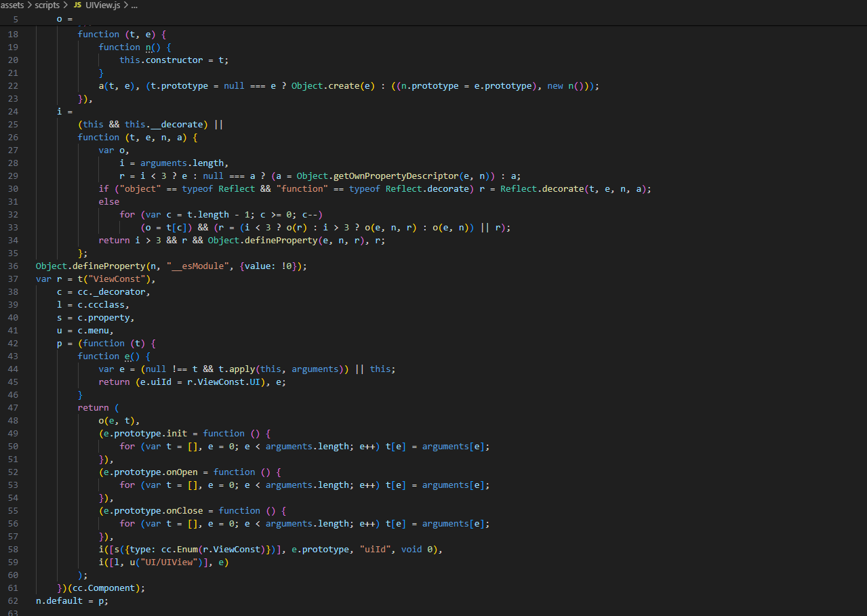
Task: Click "o(e, t)" call on line 48
Action: pos(117,420)
